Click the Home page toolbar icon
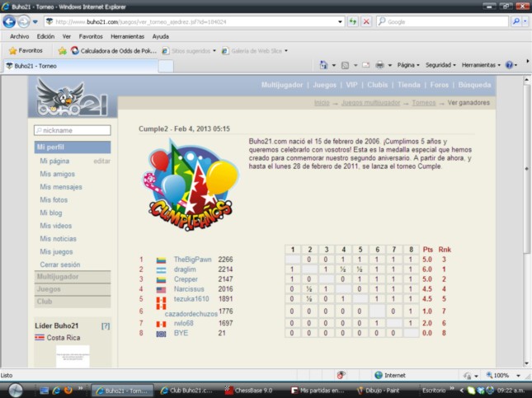The width and height of the screenshot is (532, 398). pos(323,65)
